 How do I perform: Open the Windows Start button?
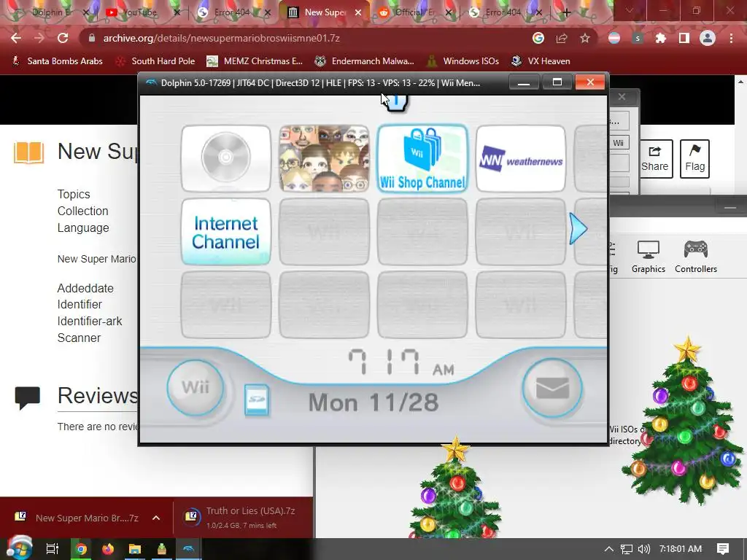pos(19,548)
